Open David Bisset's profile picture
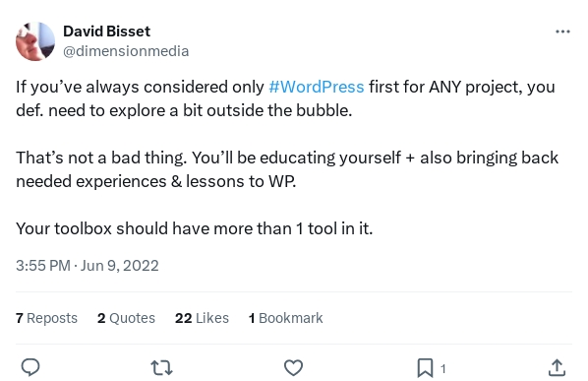This screenshot has height=381, width=588. [35, 41]
